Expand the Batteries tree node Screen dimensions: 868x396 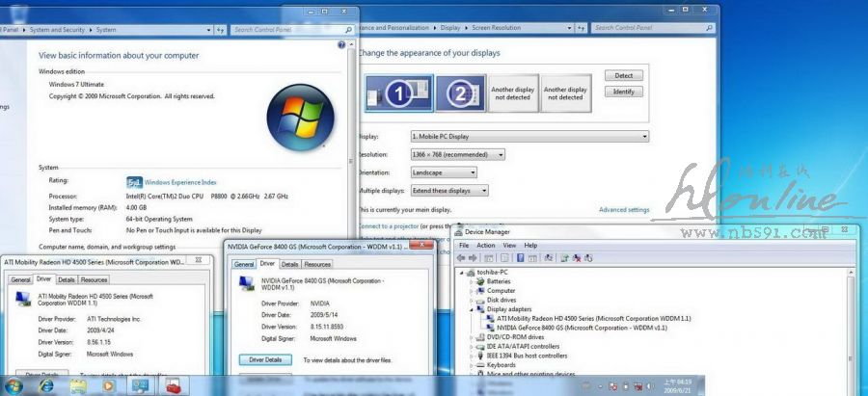pyautogui.click(x=472, y=281)
